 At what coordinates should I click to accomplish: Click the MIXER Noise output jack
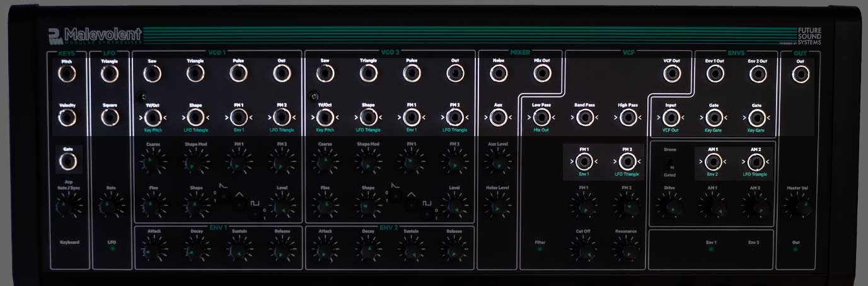point(499,74)
